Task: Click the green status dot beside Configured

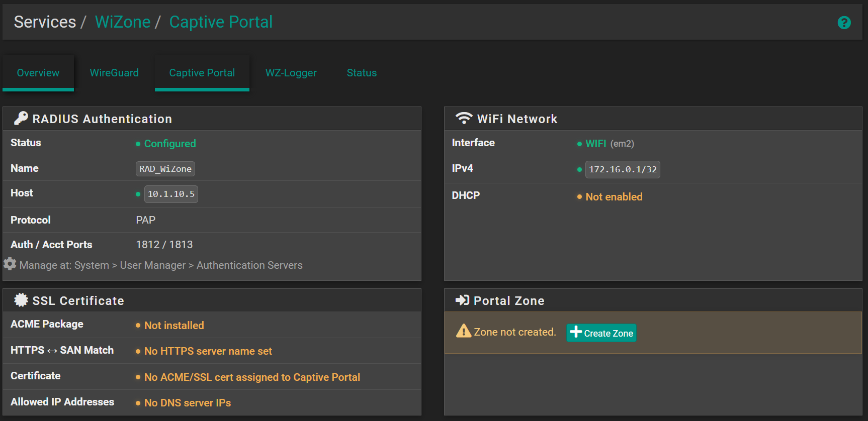Action: tap(138, 144)
